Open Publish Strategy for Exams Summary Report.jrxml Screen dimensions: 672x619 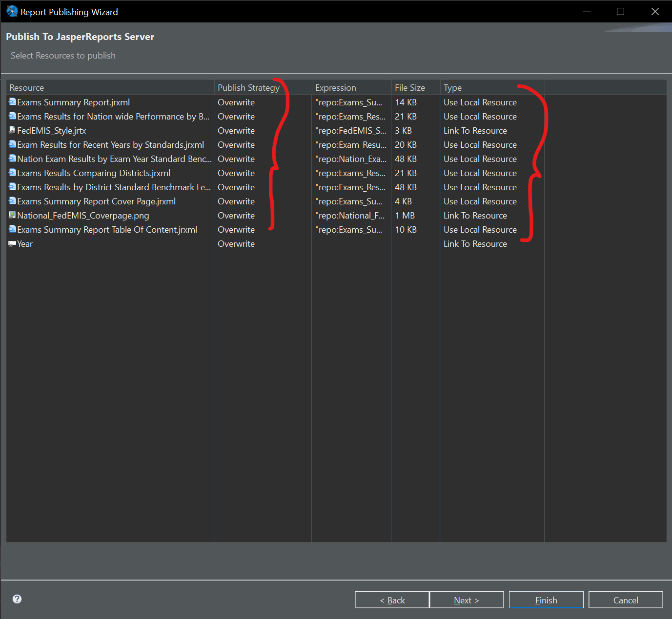click(x=236, y=102)
